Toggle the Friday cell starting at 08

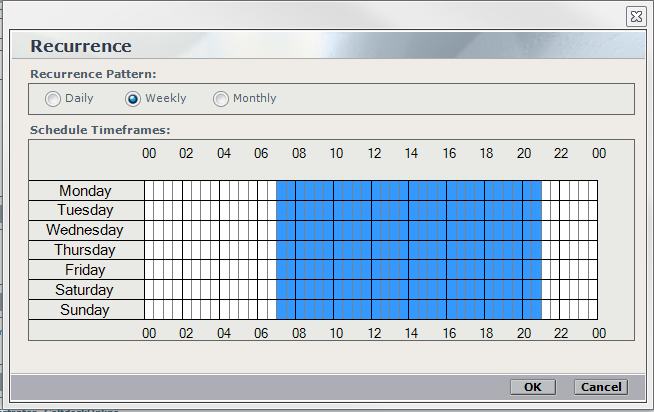tap(300, 271)
